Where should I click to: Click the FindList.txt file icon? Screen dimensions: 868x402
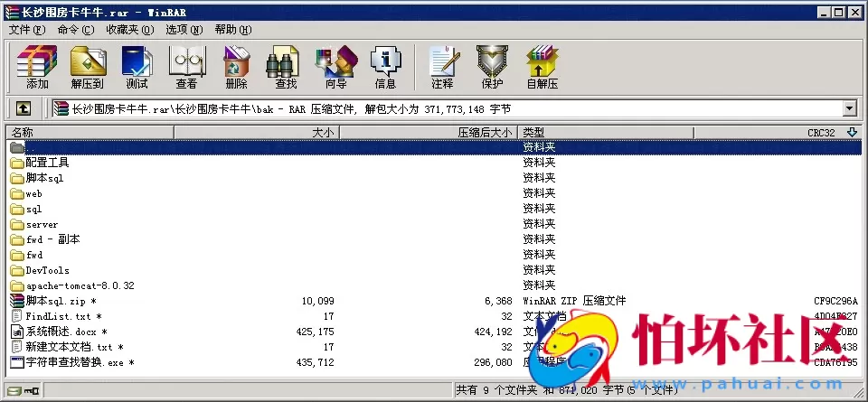(17, 317)
